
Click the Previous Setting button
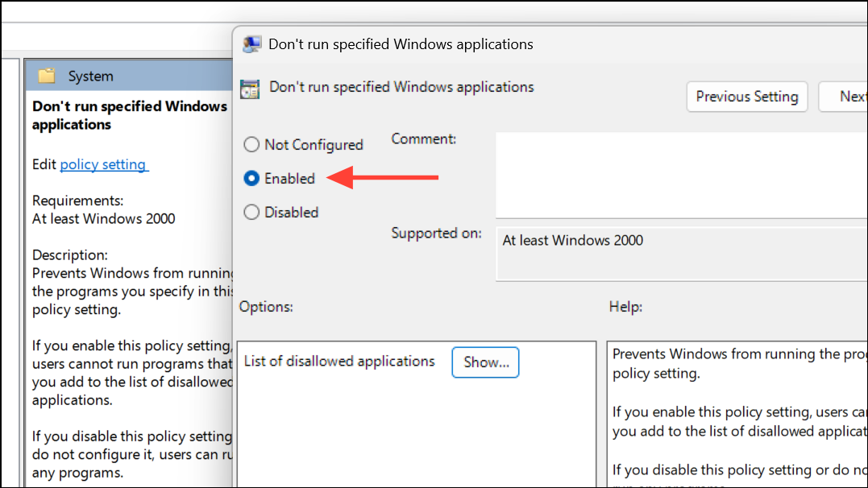[x=747, y=97]
